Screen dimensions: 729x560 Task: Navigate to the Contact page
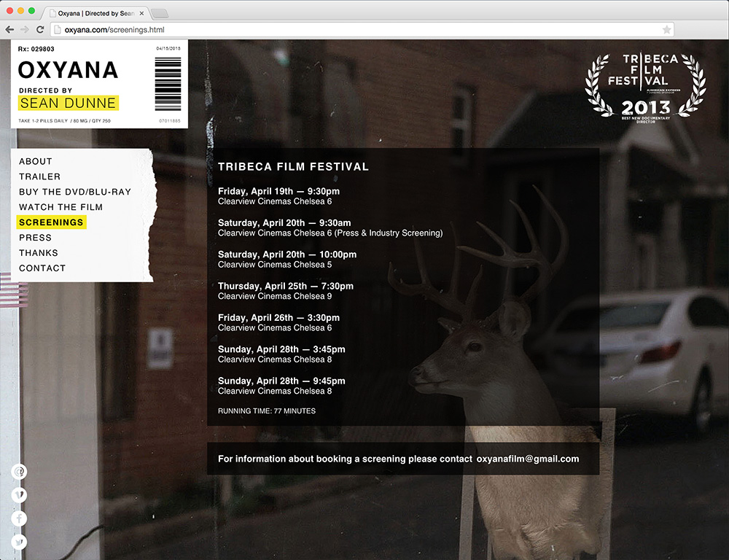coord(42,268)
